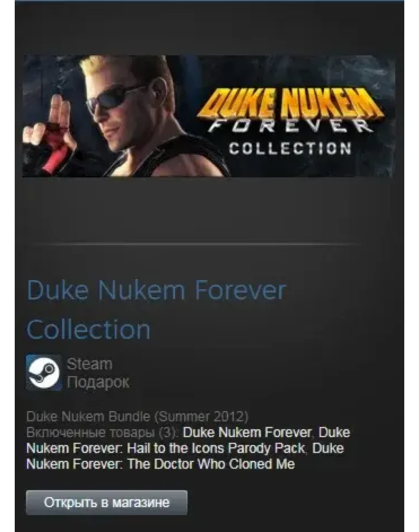This screenshot has height=532, width=419.
Task: Open the store via Открыть в магазине button
Action: (x=106, y=502)
